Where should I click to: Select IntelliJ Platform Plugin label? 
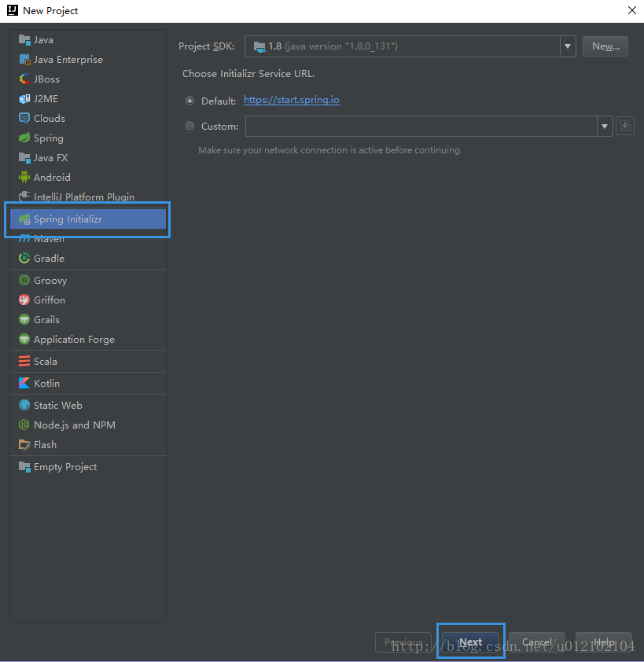click(x=84, y=197)
